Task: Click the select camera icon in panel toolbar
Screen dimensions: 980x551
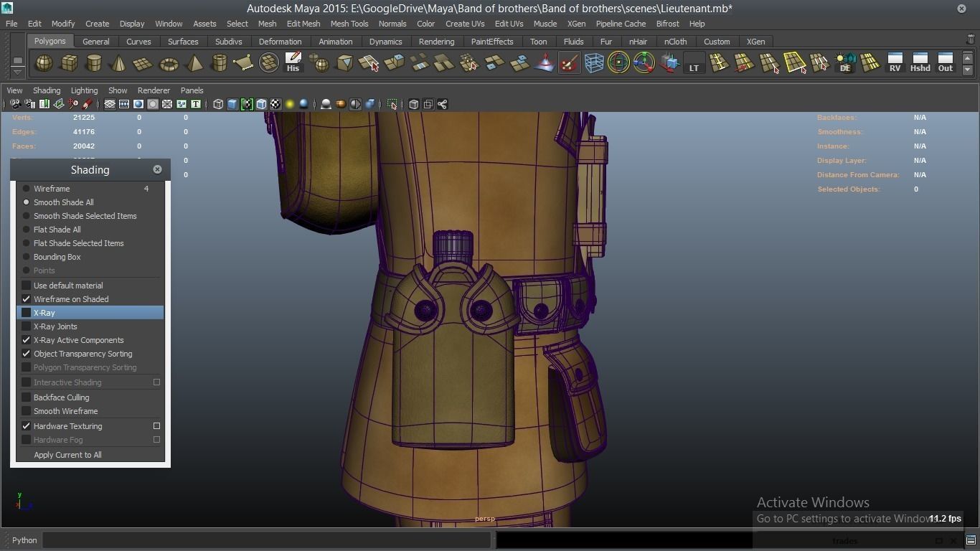Action: [x=15, y=104]
